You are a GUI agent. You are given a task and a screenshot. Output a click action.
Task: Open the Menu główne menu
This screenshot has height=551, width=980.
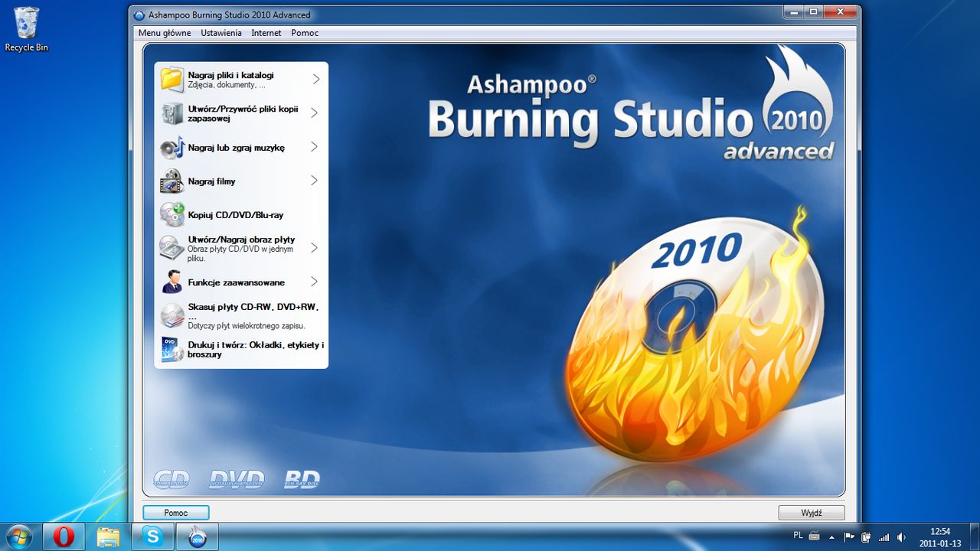[x=165, y=33]
